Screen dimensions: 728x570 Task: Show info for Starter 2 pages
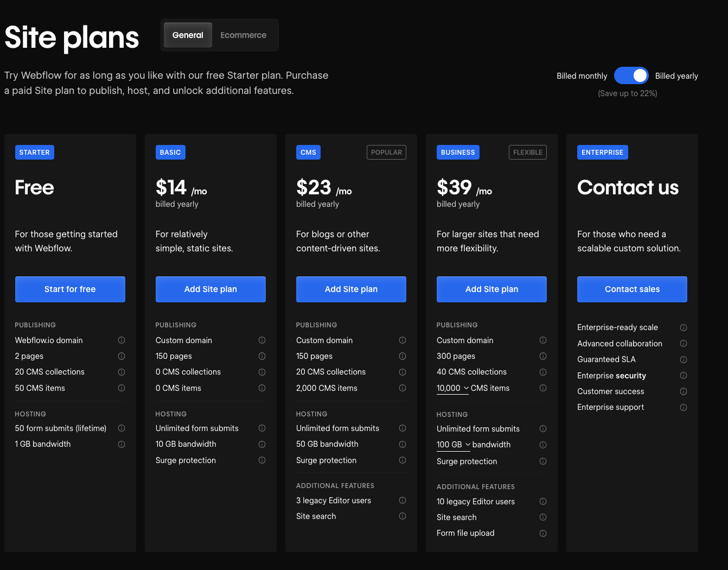pyautogui.click(x=122, y=356)
